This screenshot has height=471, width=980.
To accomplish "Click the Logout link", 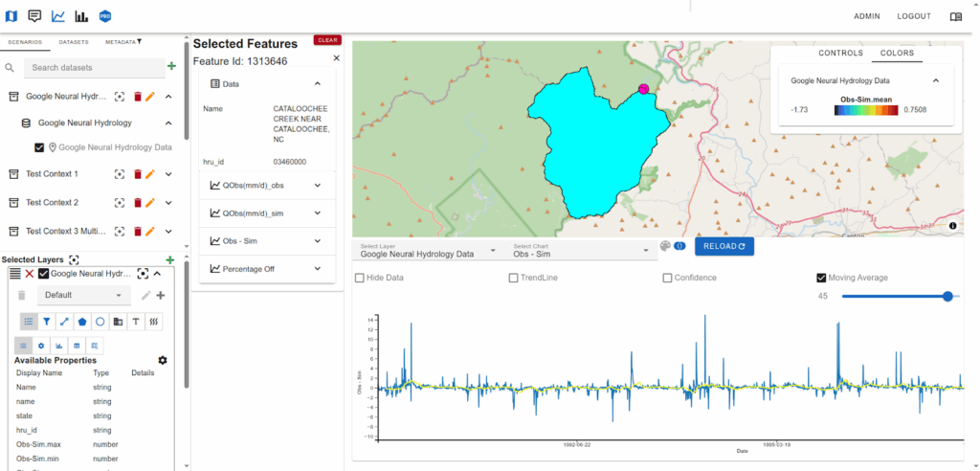I will point(913,16).
